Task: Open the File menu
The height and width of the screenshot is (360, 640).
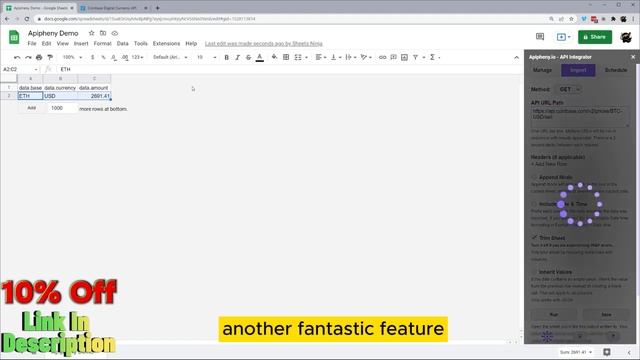Action: [32, 43]
